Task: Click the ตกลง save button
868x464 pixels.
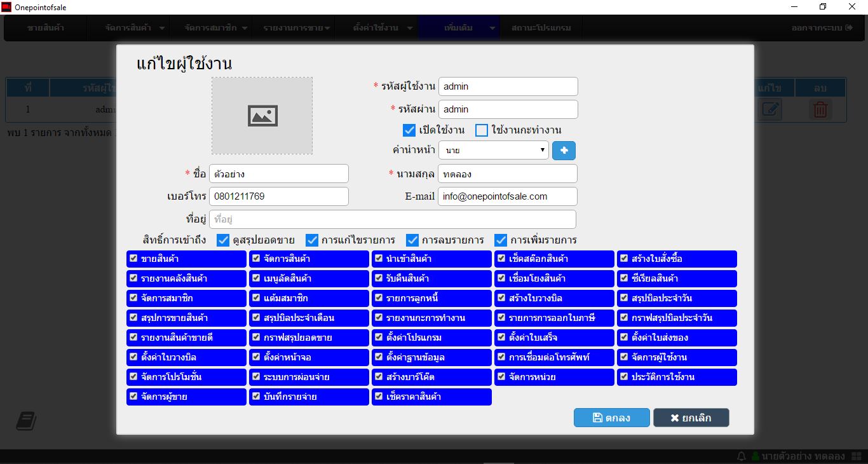Action: tap(611, 418)
